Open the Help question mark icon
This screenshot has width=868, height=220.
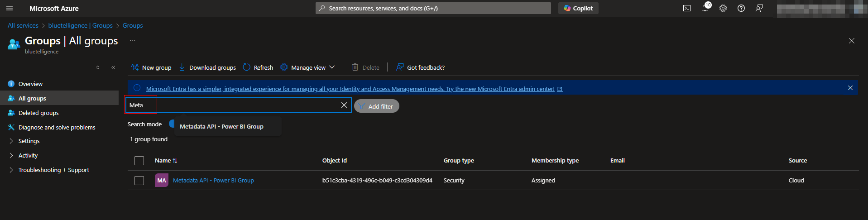(741, 8)
